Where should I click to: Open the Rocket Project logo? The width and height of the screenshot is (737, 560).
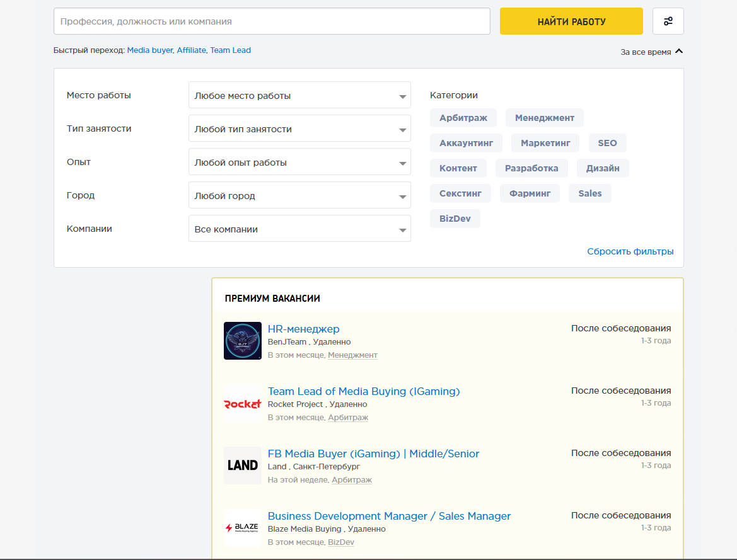point(243,403)
